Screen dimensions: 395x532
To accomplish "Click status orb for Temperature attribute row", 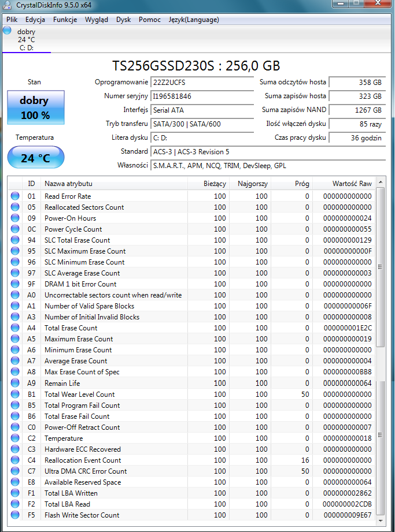I will click(x=15, y=438).
